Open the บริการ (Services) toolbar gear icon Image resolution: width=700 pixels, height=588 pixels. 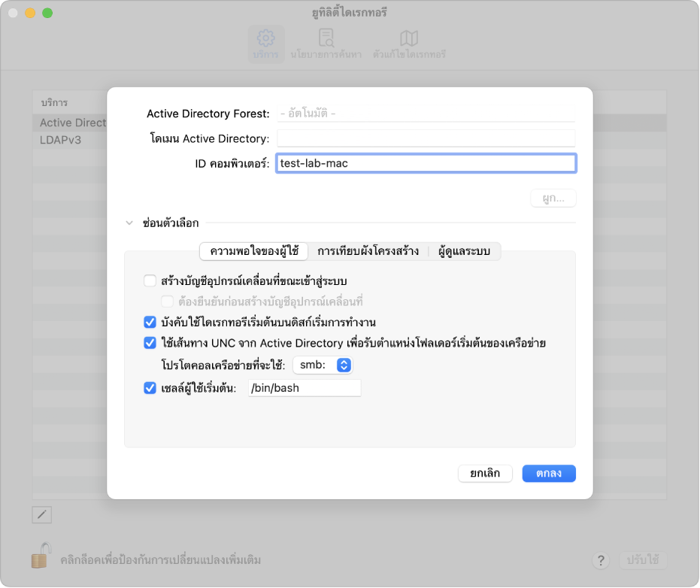tap(266, 44)
